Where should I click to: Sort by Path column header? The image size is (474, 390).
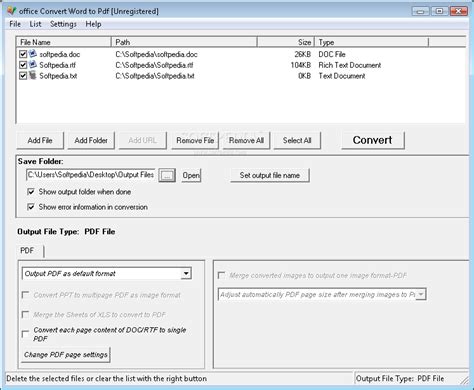point(184,42)
